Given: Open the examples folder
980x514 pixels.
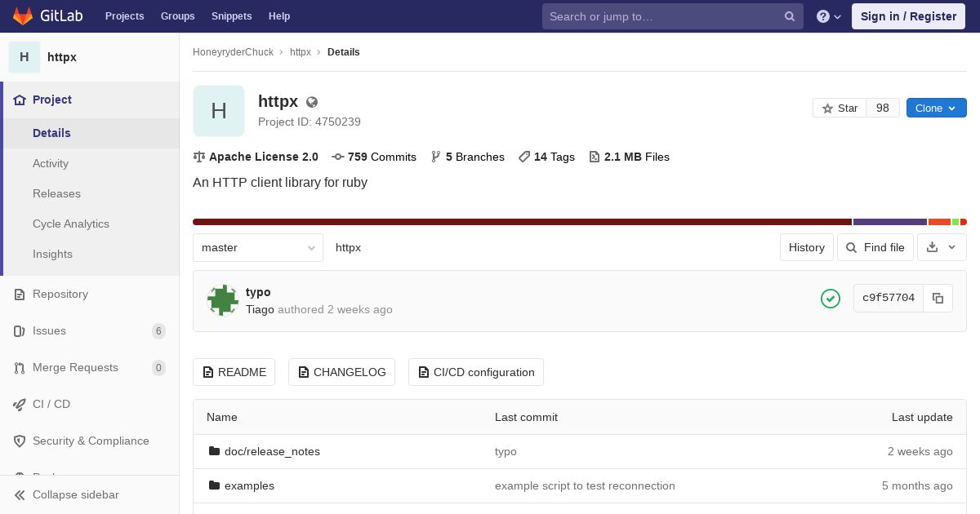Looking at the screenshot, I should point(249,485).
